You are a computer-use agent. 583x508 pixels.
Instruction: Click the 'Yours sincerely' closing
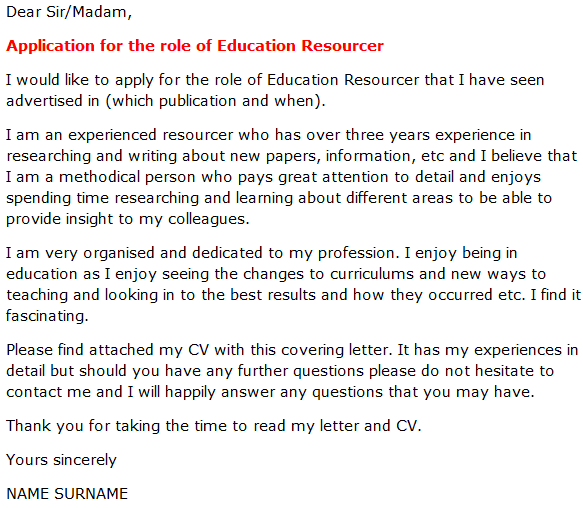(x=61, y=460)
